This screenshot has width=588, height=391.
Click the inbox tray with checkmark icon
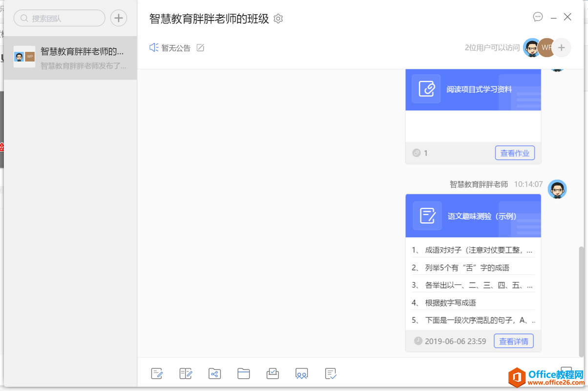point(273,374)
